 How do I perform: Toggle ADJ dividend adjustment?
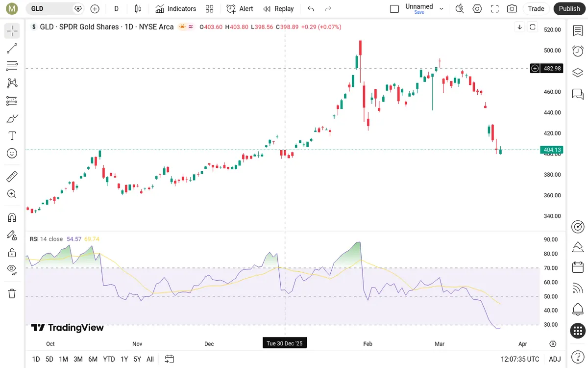(x=555, y=359)
